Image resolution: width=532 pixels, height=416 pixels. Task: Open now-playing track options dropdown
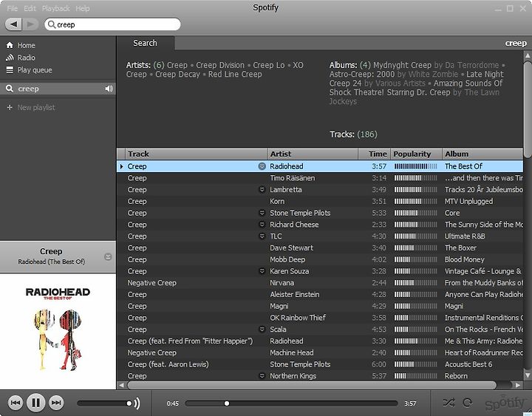108,257
